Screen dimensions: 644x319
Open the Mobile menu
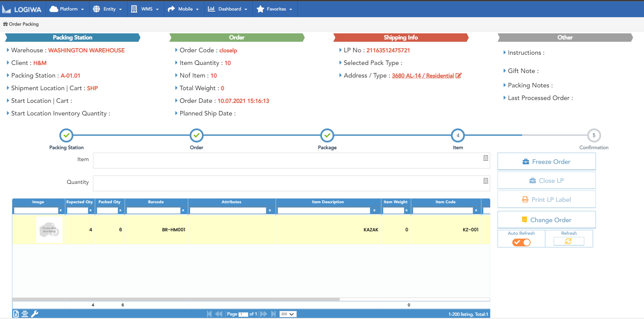(x=184, y=9)
